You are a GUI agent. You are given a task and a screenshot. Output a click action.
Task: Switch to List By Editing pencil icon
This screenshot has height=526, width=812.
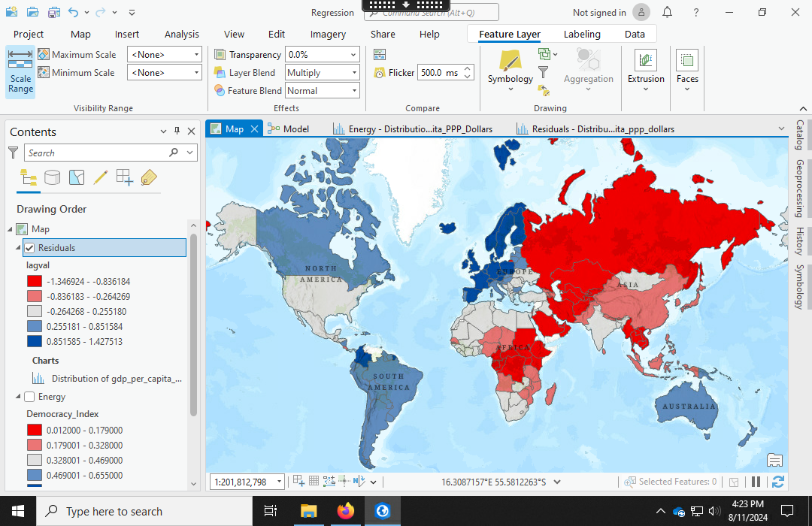coord(100,177)
